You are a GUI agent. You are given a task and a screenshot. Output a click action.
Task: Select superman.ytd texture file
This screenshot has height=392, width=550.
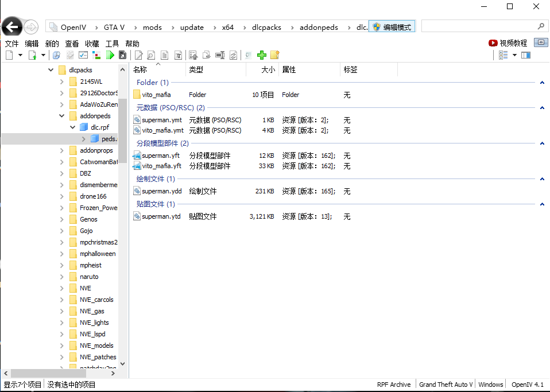[x=161, y=216]
